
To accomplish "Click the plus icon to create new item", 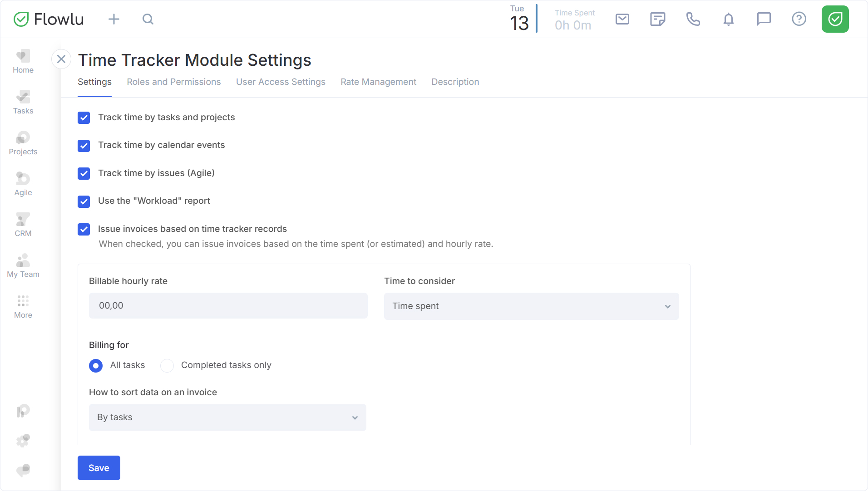I will tap(114, 19).
